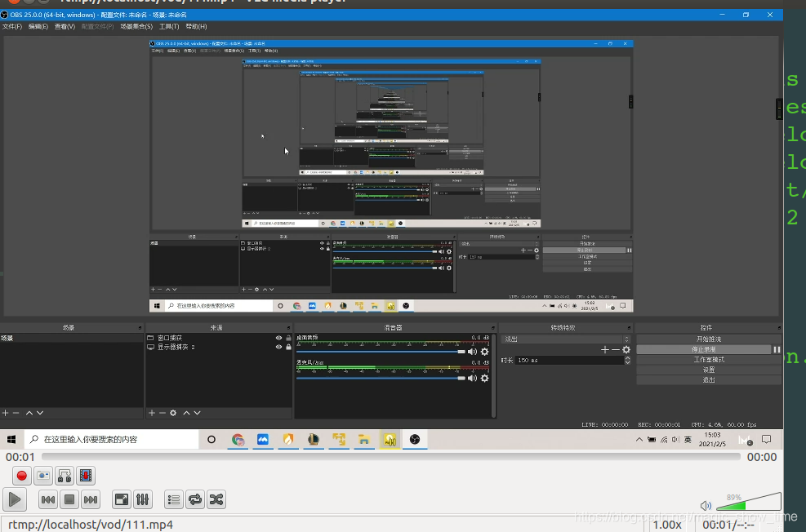Toggle lock of 窗口捕获 source

(288, 338)
